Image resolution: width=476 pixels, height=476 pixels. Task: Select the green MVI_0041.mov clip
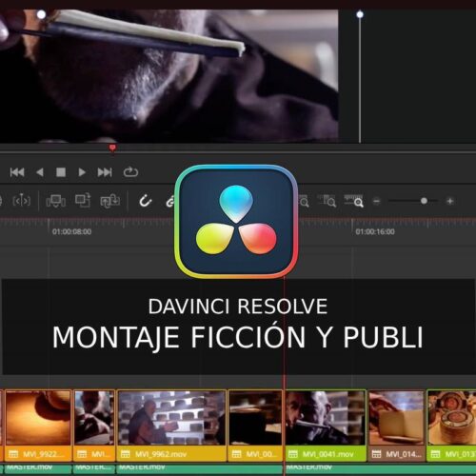tap(326, 426)
